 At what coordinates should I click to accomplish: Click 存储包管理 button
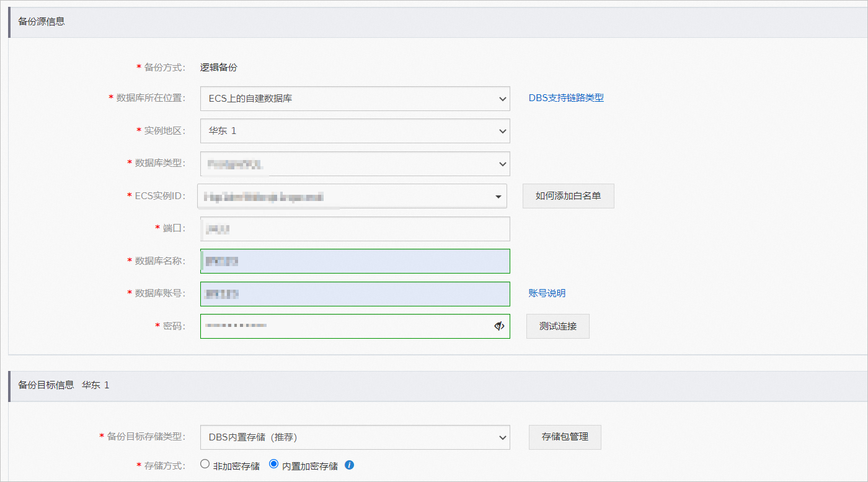click(565, 437)
